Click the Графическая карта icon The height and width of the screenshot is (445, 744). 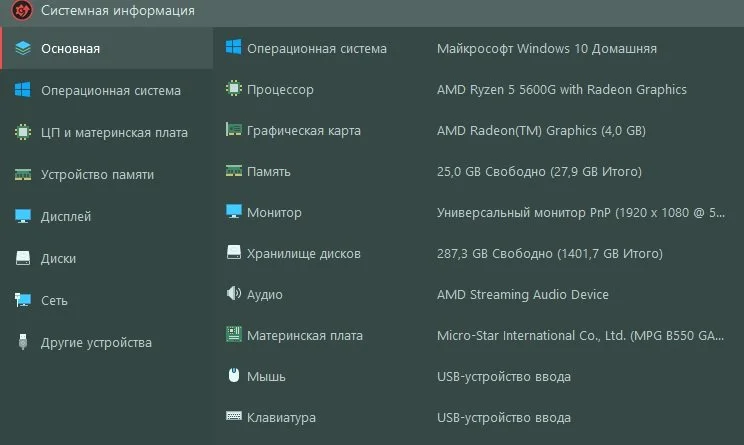point(234,130)
